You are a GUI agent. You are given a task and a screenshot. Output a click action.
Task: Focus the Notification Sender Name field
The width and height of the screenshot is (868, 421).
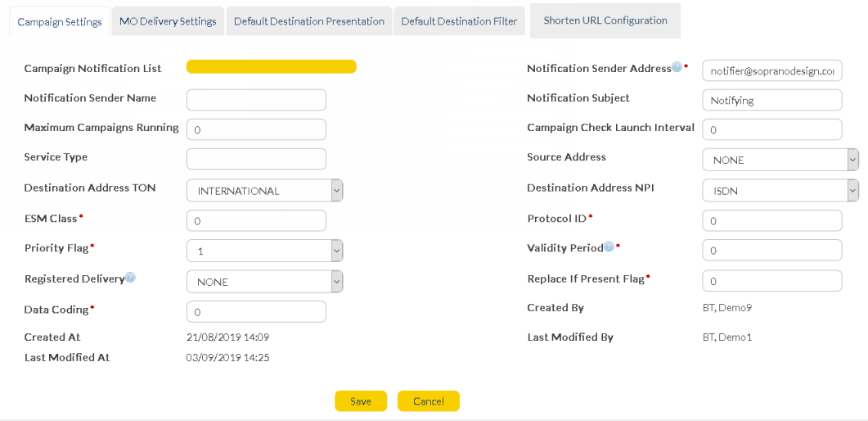(x=256, y=100)
